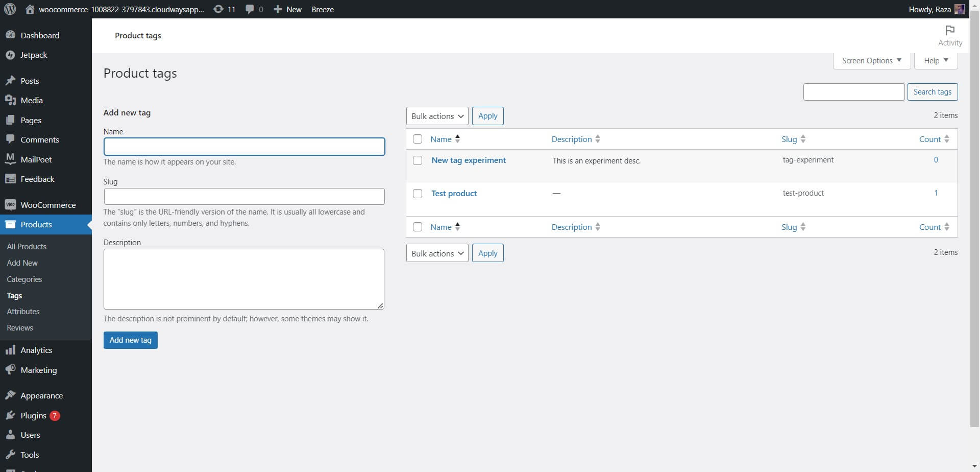Viewport: 980px width, 472px height.
Task: Click the Users person icon
Action: pos(10,435)
